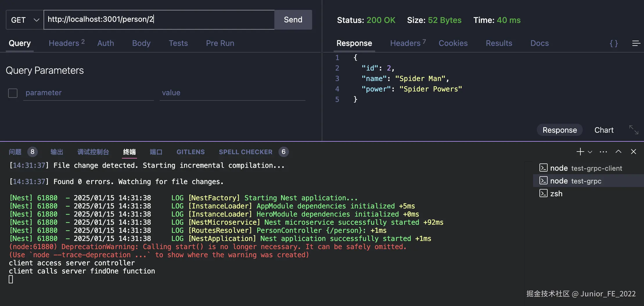
Task: Select the zsh terminal entry
Action: point(556,194)
